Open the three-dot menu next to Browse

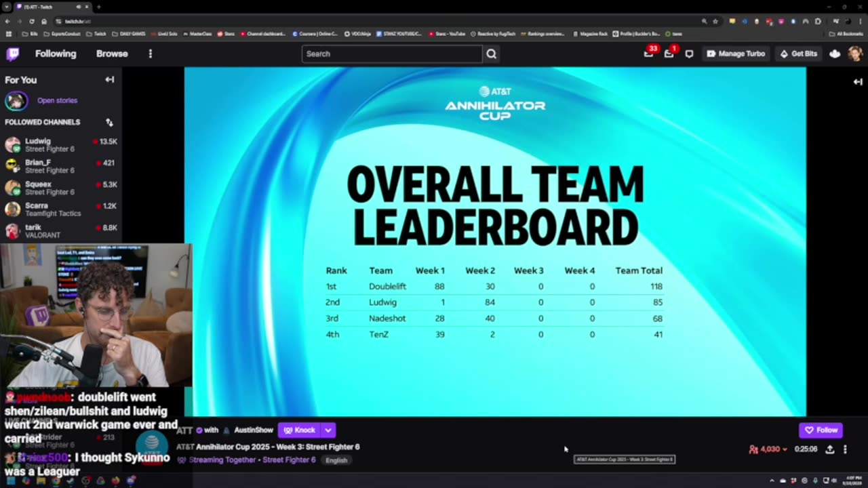pyautogui.click(x=151, y=54)
